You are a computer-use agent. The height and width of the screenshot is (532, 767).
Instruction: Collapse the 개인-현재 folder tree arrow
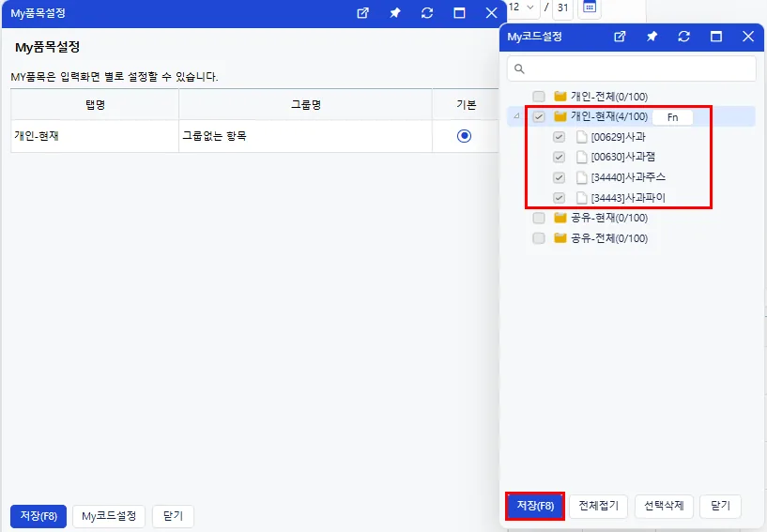coord(516,116)
